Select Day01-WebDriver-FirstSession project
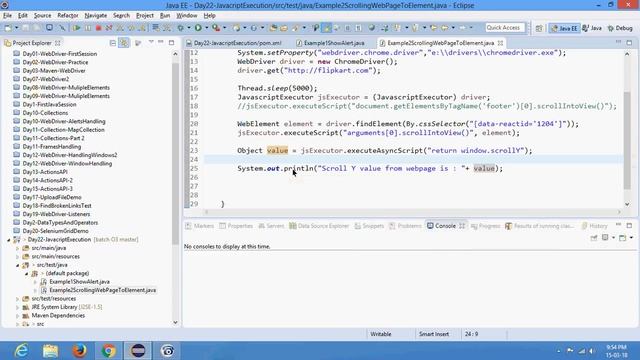 coord(60,53)
